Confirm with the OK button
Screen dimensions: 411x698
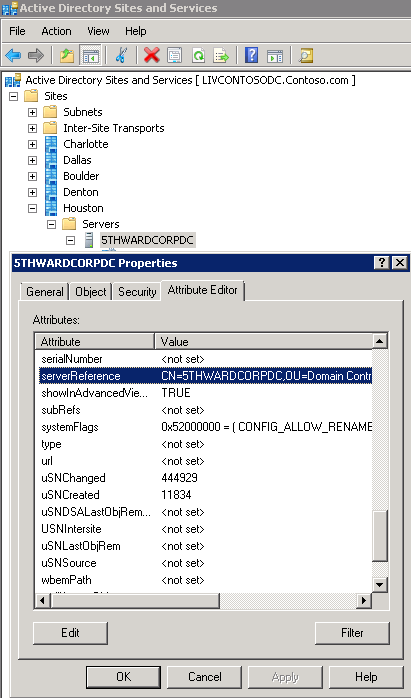123,677
